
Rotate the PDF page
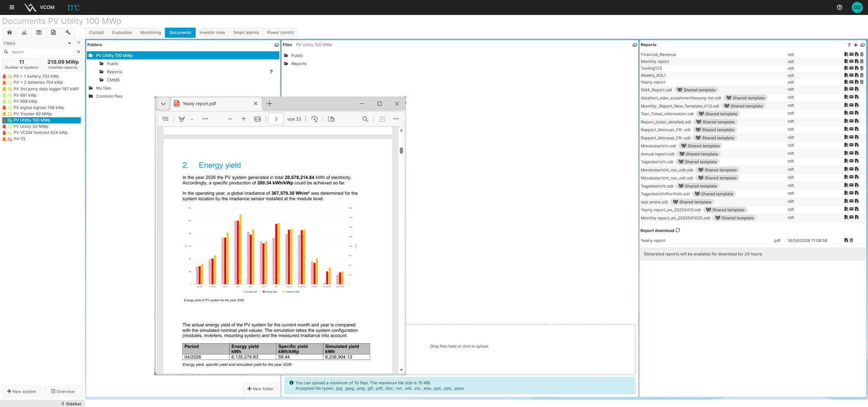coord(315,119)
